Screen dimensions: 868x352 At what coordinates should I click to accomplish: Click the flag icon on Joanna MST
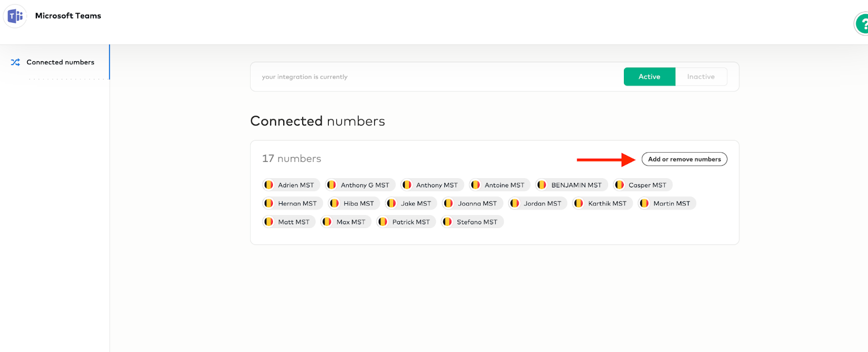click(448, 204)
